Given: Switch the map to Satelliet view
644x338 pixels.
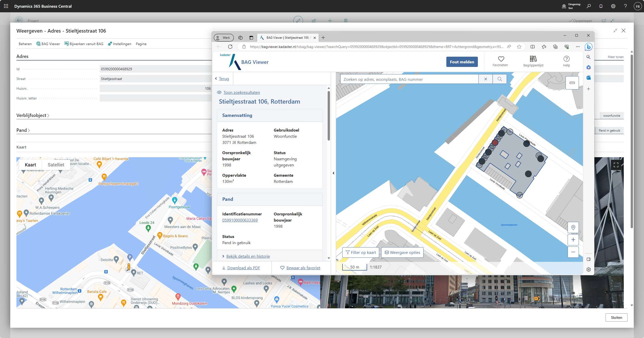Looking at the screenshot, I should [x=56, y=165].
